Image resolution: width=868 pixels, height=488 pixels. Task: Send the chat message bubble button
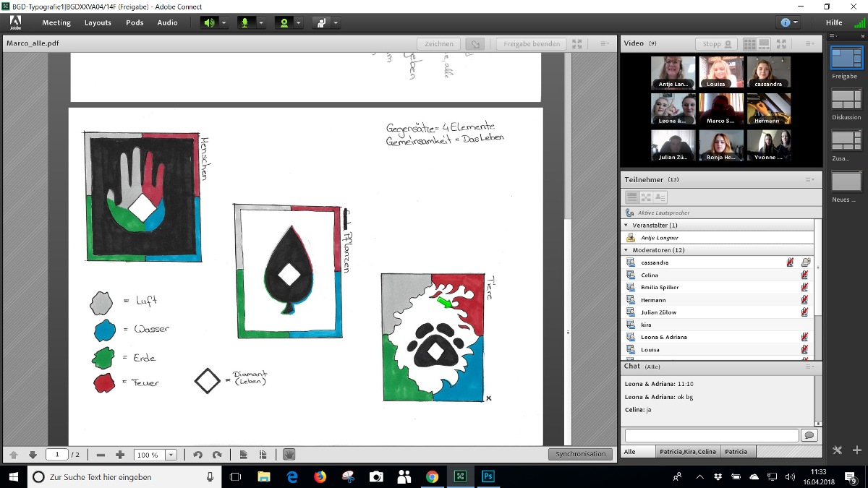click(x=809, y=435)
